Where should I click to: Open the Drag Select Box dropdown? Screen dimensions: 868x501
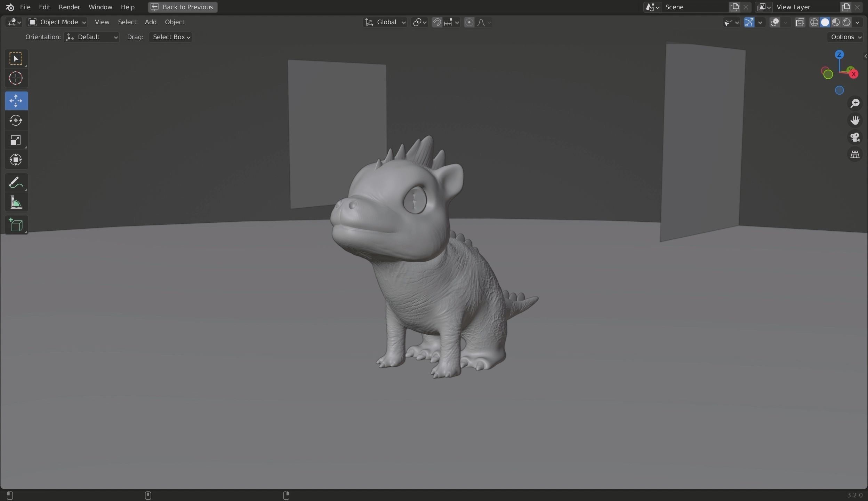click(x=170, y=37)
